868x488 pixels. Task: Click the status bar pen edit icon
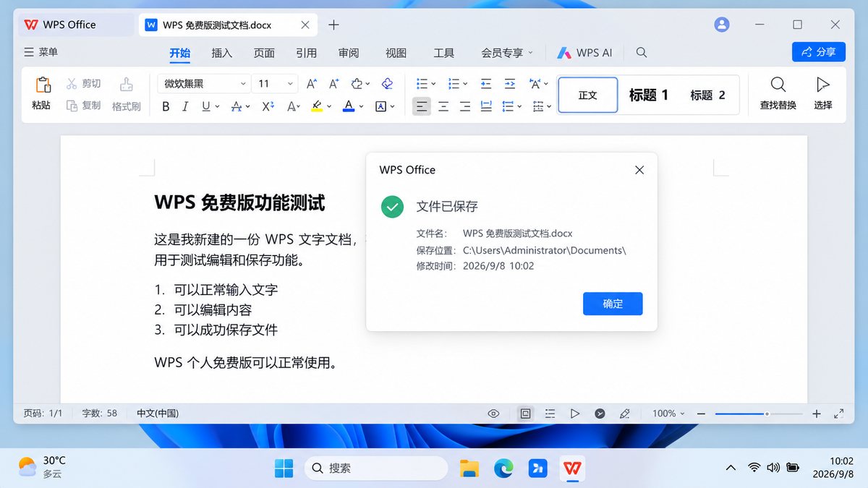(x=624, y=414)
